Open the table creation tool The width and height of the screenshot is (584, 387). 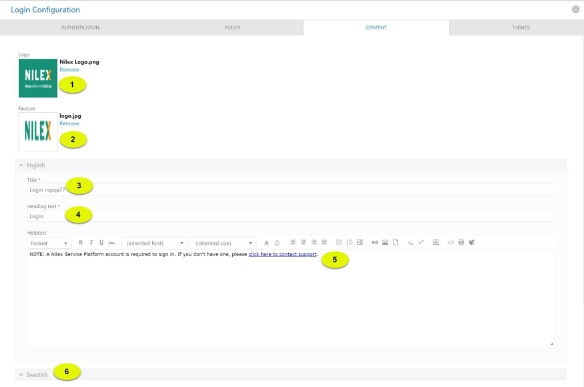[x=436, y=242]
